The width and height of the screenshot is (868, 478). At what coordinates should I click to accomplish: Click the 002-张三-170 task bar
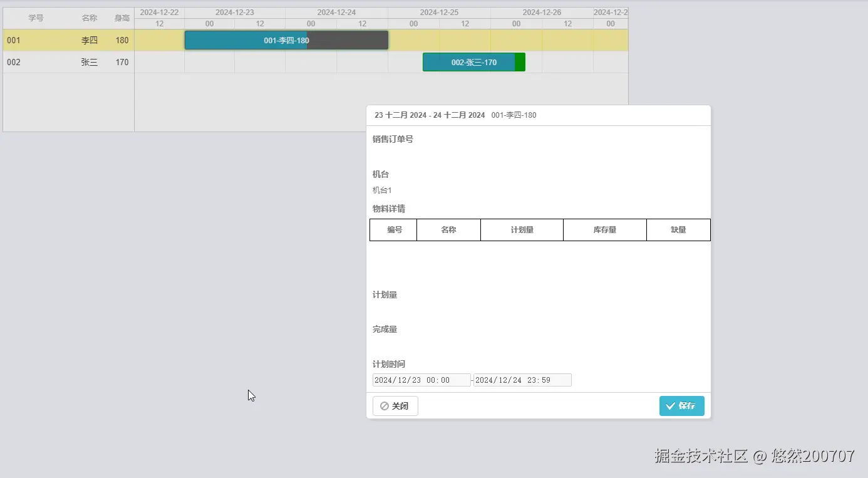coord(468,62)
